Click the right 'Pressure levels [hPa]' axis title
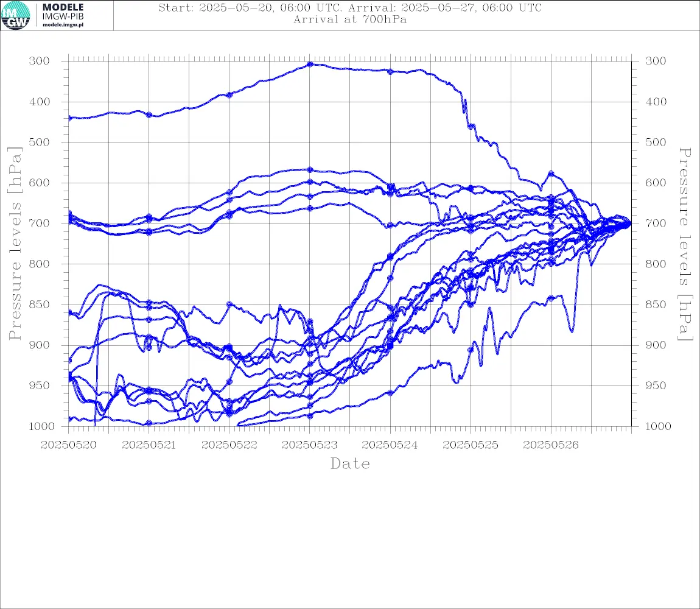Image resolution: width=700 pixels, height=609 pixels. pyautogui.click(x=685, y=244)
